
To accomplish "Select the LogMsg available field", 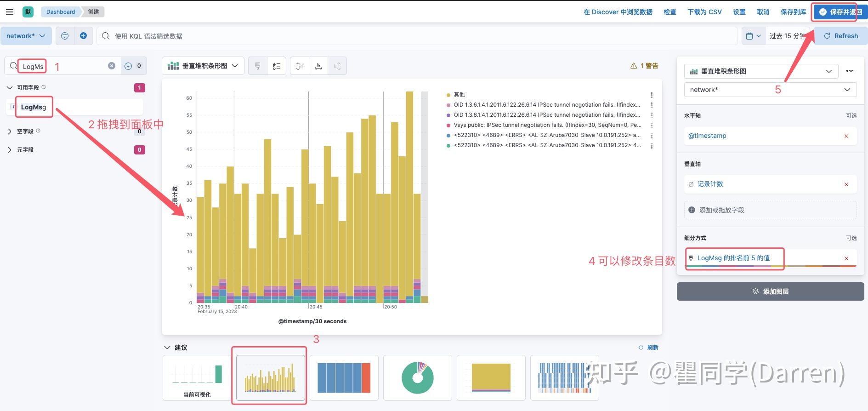I will click(75, 107).
